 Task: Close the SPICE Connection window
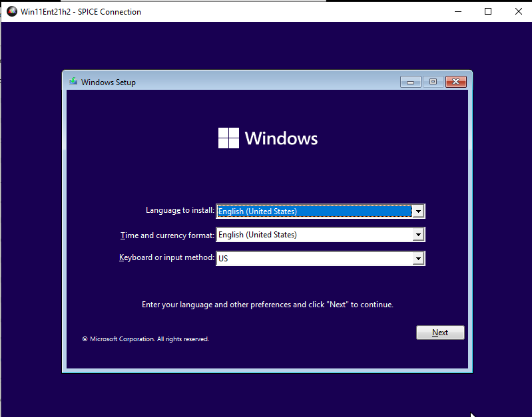[518, 11]
